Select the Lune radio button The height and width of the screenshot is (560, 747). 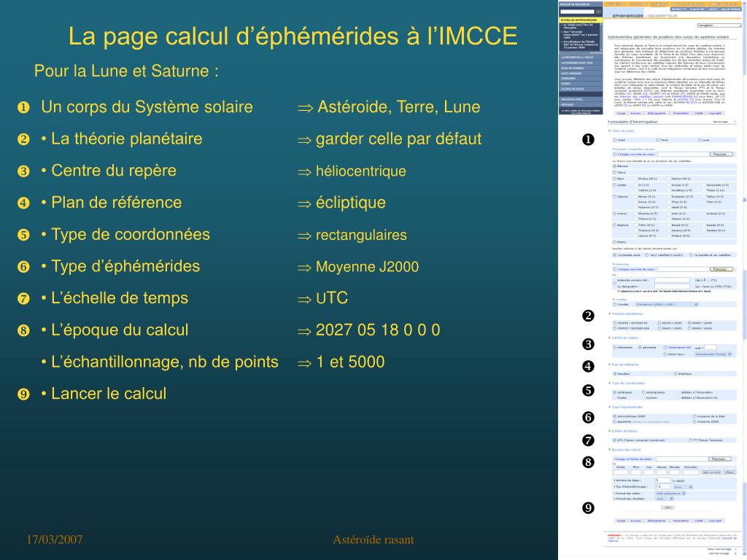[700, 140]
